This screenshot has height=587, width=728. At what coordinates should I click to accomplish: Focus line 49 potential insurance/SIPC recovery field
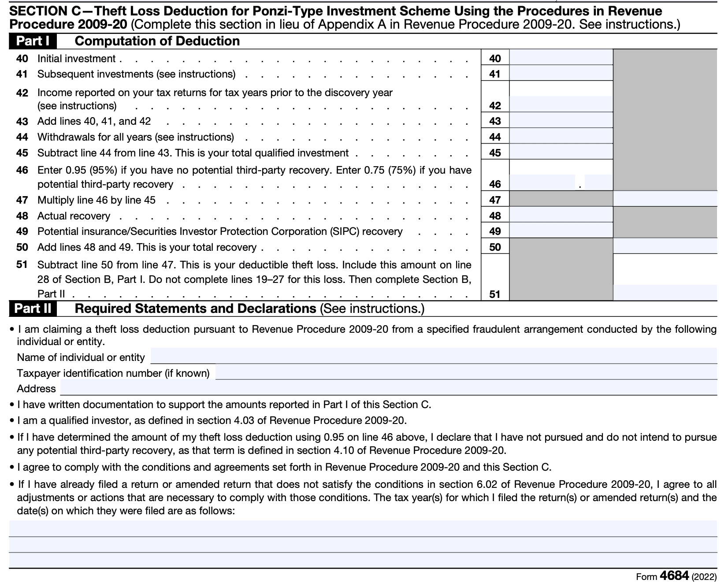tap(561, 231)
